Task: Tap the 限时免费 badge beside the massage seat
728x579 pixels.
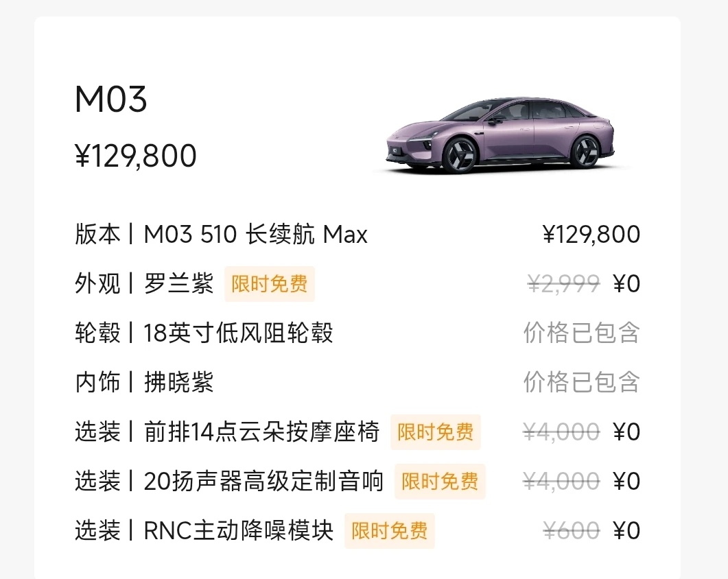Action: pyautogui.click(x=436, y=432)
